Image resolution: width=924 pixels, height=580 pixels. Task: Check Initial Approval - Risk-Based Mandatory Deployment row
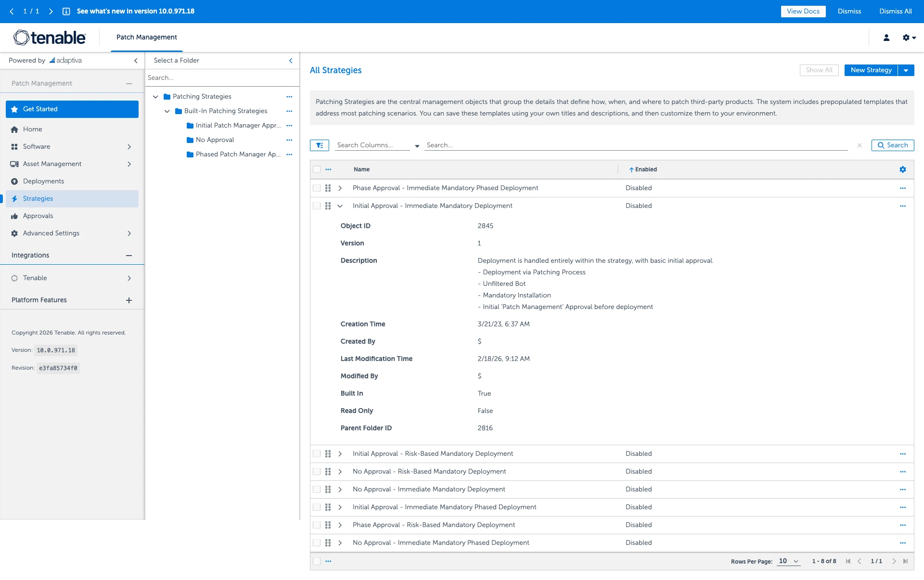317,454
